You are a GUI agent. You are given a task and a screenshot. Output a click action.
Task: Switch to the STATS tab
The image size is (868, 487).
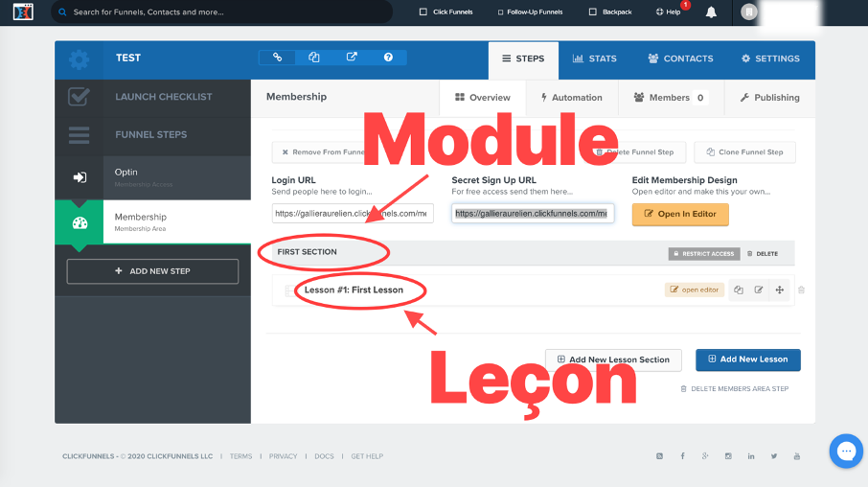click(x=595, y=58)
